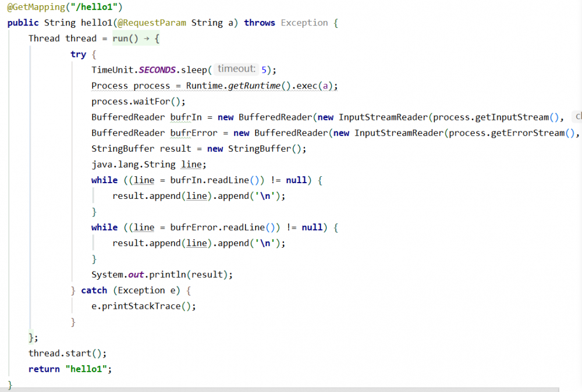582x392 pixels.
Task: Click the thread.start() statement
Action: point(68,354)
